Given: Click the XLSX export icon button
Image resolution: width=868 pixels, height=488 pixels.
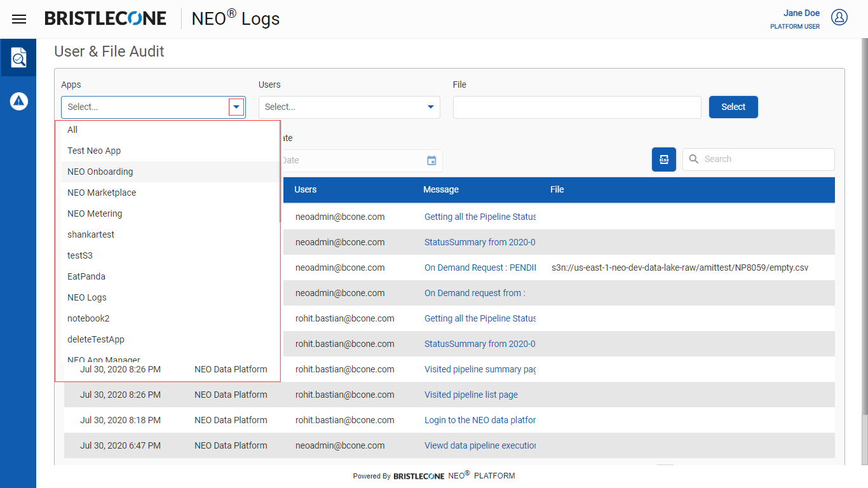Looking at the screenshot, I should (664, 159).
